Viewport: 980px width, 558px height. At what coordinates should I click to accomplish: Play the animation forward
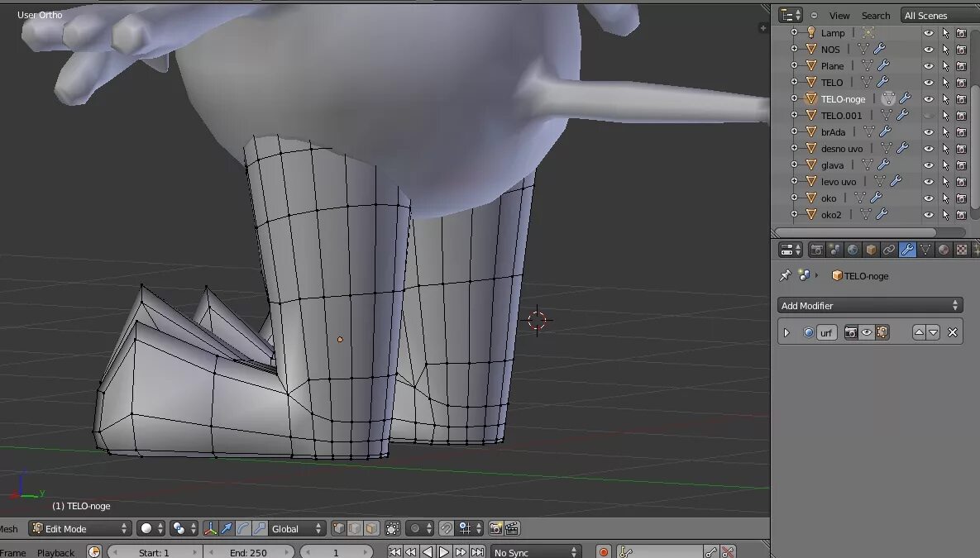(444, 552)
